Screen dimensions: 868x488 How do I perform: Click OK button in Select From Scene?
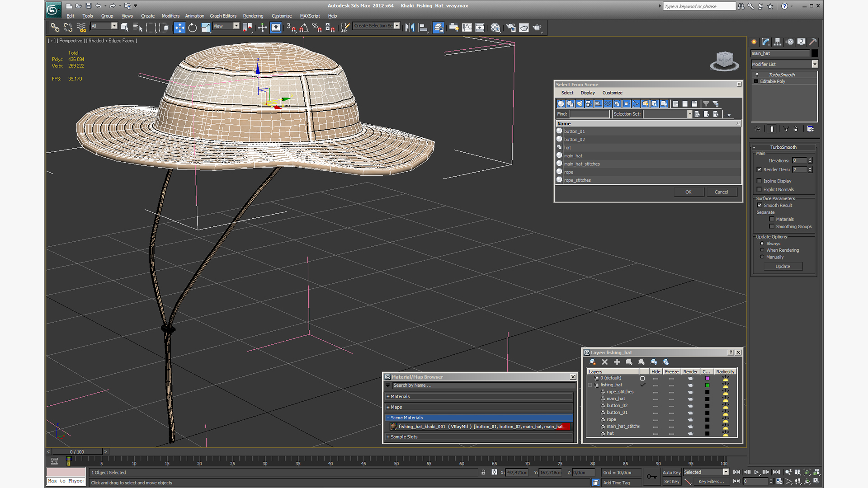(x=689, y=192)
